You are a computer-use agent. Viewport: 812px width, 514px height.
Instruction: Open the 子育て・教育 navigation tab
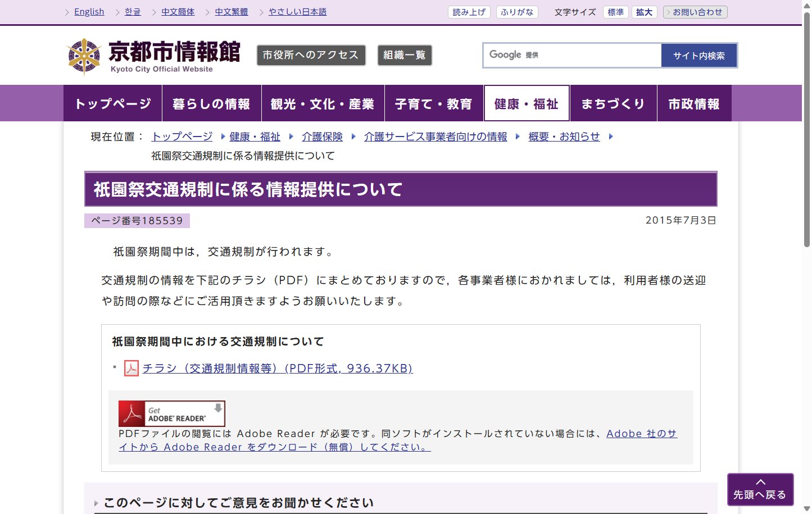[434, 103]
